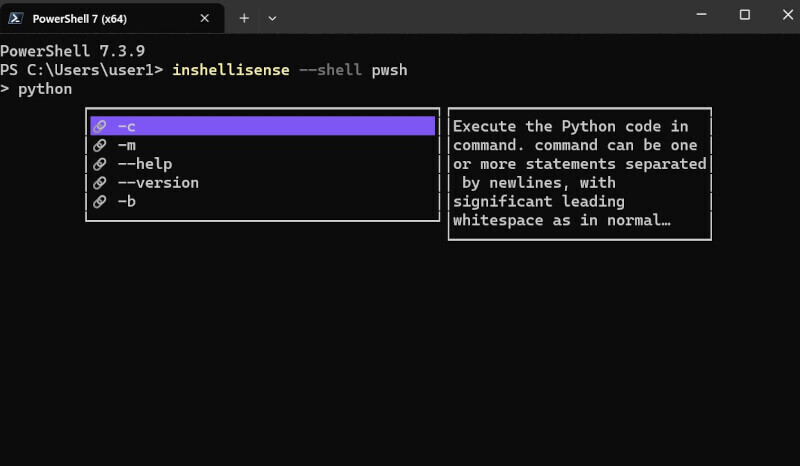
Task: Click the PowerShell icon in the tab
Action: point(16,18)
